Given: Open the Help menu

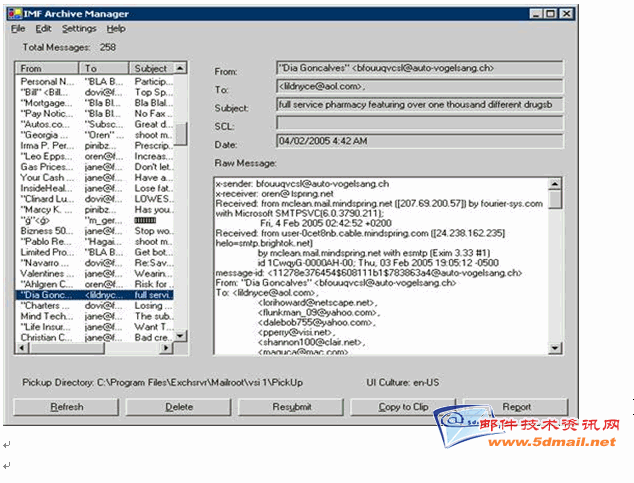Looking at the screenshot, I should point(116,29).
